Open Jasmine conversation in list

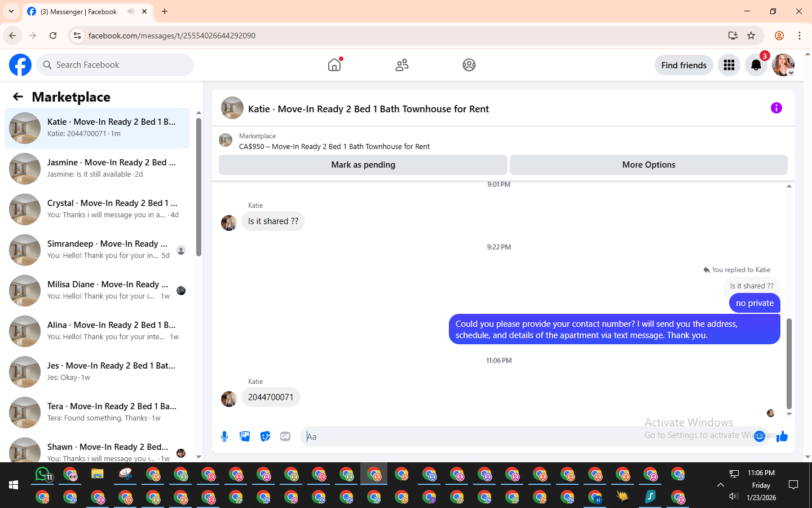[x=97, y=169]
